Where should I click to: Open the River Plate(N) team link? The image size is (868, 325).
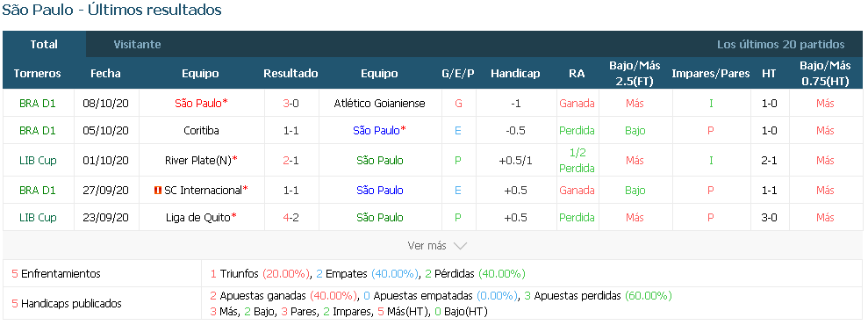click(x=198, y=161)
